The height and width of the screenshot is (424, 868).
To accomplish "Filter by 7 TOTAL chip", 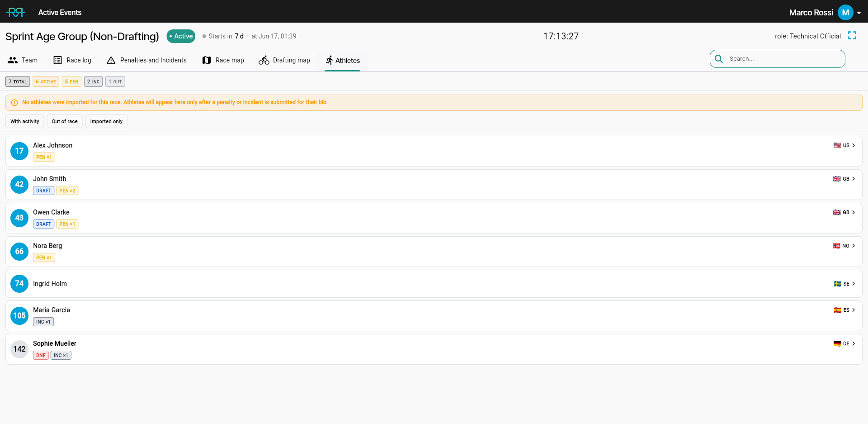I will pyautogui.click(x=18, y=81).
